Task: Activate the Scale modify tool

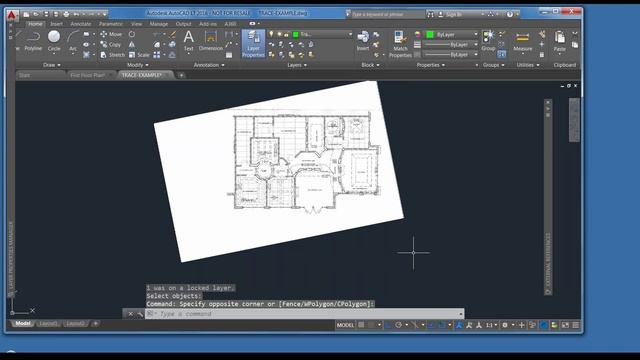Action: 139,55
